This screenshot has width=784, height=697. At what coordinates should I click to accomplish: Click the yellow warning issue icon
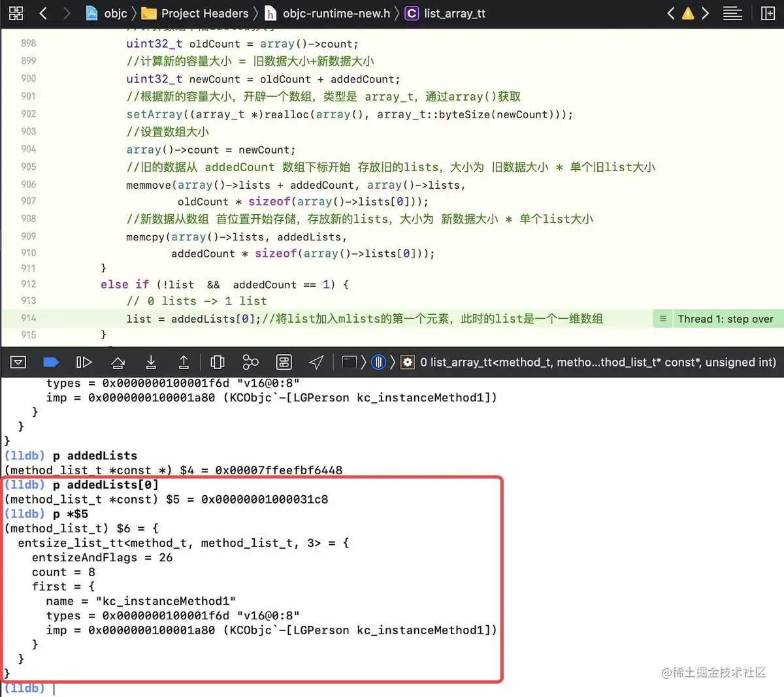(688, 13)
